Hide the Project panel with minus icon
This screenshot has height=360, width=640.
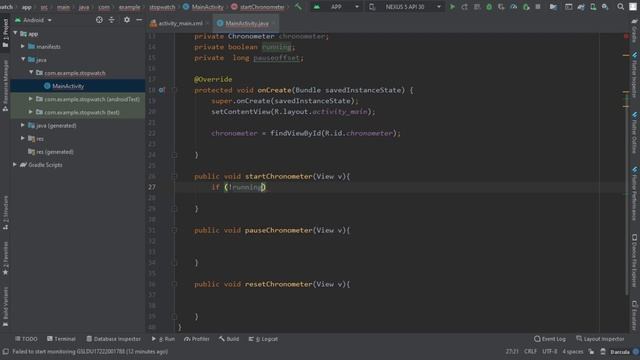139,20
